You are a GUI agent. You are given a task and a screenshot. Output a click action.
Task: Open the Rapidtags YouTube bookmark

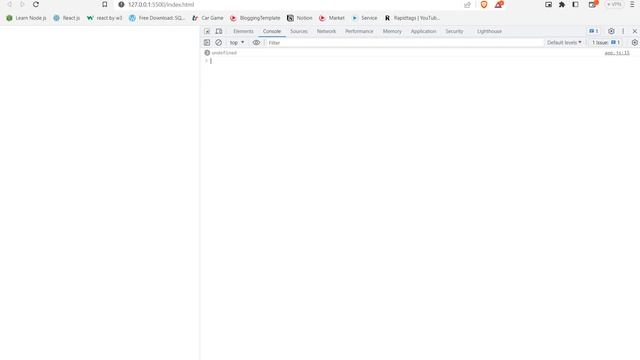coord(412,18)
